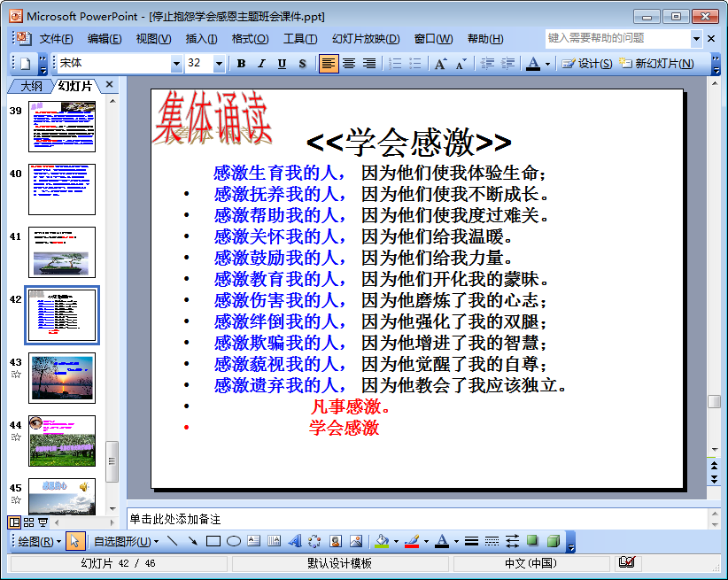Open the 工具(T) menu
728x580 pixels.
pyautogui.click(x=300, y=39)
